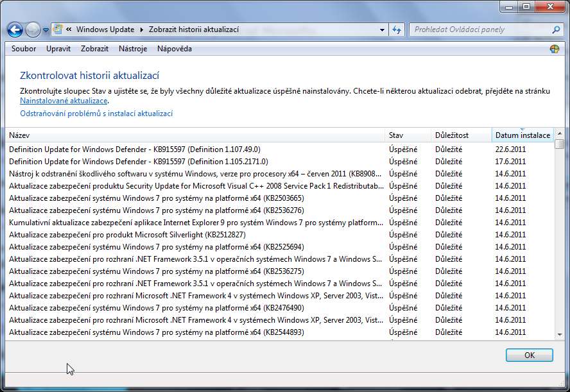The image size is (570, 392).
Task: Select the Internet Explorer 9 cumulative update row
Action: point(280,223)
